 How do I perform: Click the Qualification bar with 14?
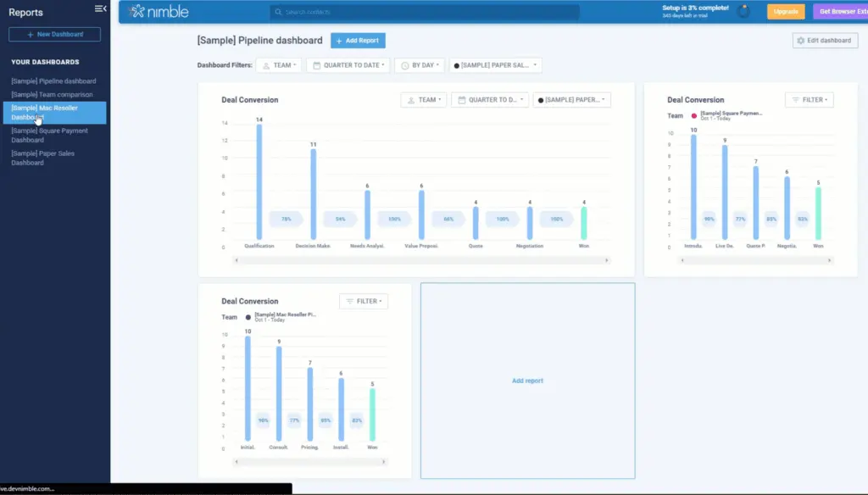259,181
